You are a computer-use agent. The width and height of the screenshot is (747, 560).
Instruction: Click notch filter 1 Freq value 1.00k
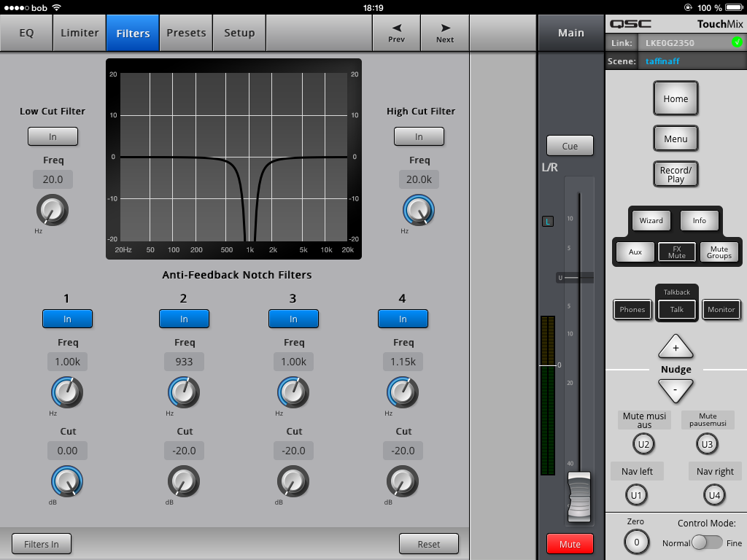(67, 362)
